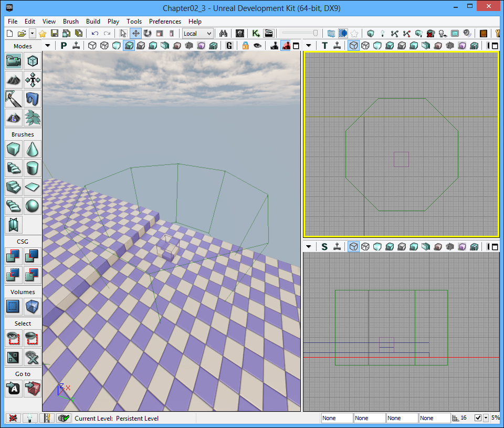This screenshot has height=428, width=504.
Task: Select the Foliage mode leaf icon
Action: click(x=33, y=117)
